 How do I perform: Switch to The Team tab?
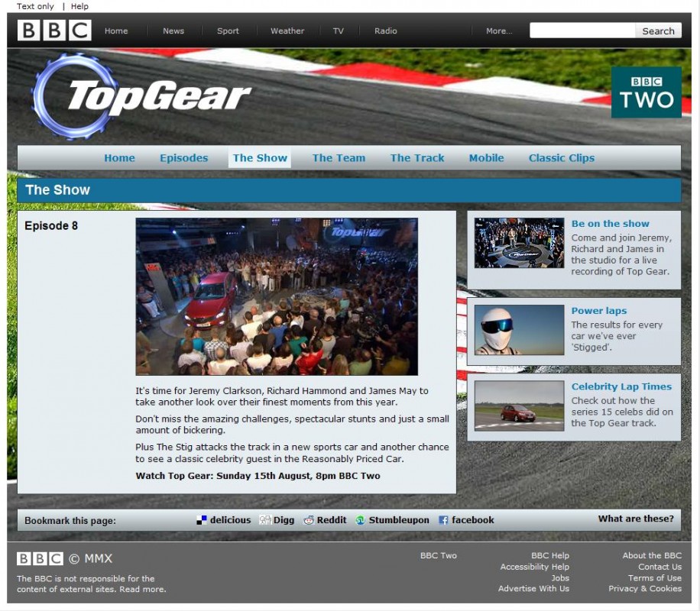point(339,157)
